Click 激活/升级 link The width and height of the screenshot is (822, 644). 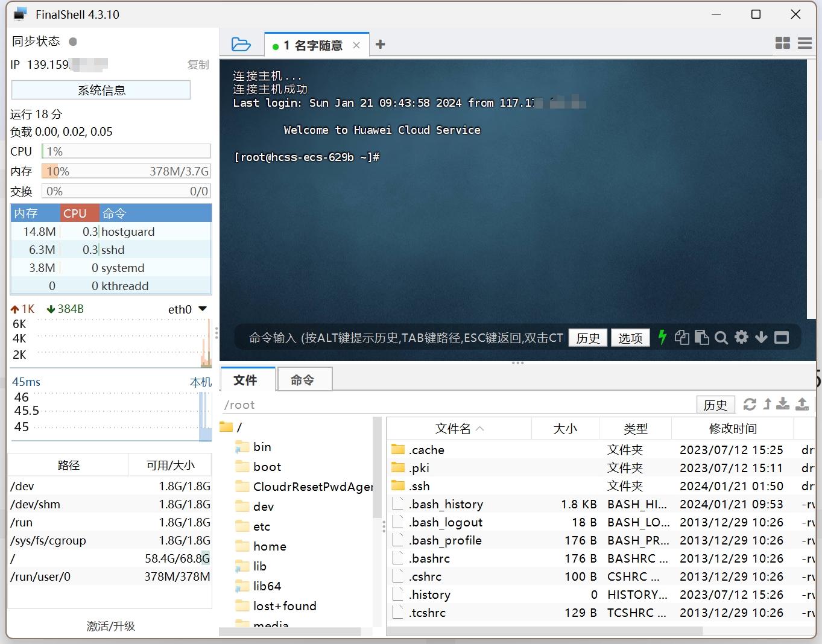(x=110, y=626)
